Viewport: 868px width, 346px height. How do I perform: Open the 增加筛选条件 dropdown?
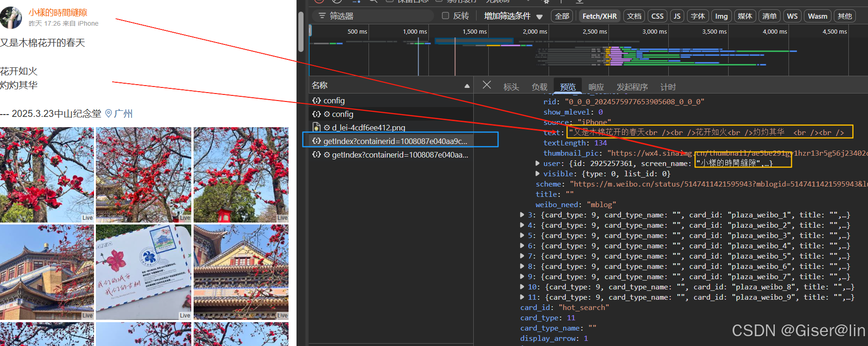[513, 16]
